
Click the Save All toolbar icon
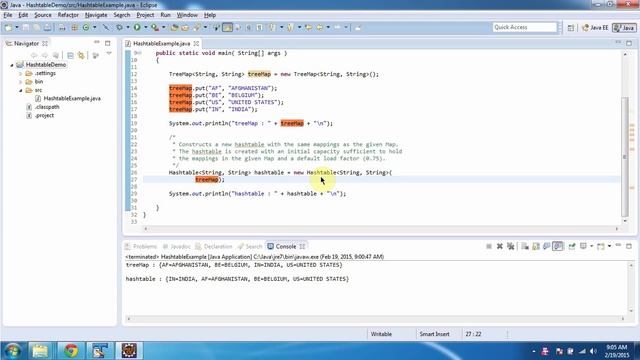click(36, 27)
